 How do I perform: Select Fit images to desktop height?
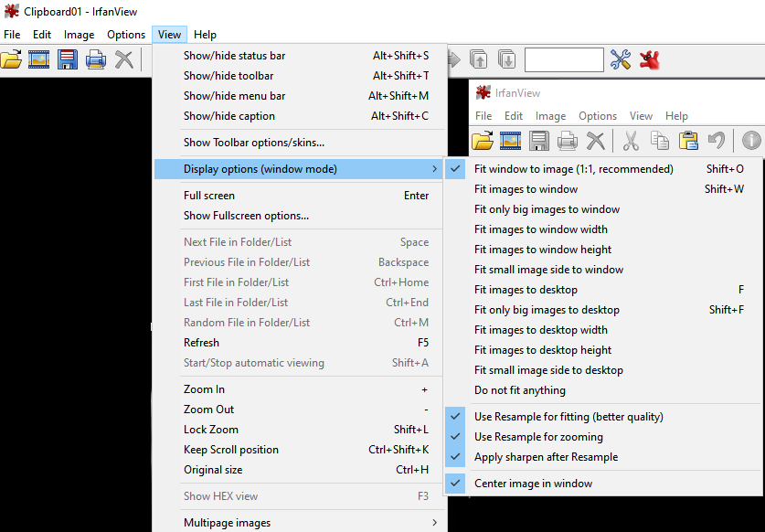click(603, 350)
